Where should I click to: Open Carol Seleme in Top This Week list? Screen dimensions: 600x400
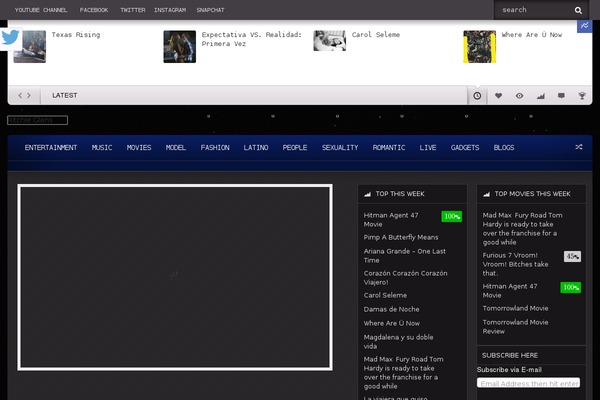385,296
